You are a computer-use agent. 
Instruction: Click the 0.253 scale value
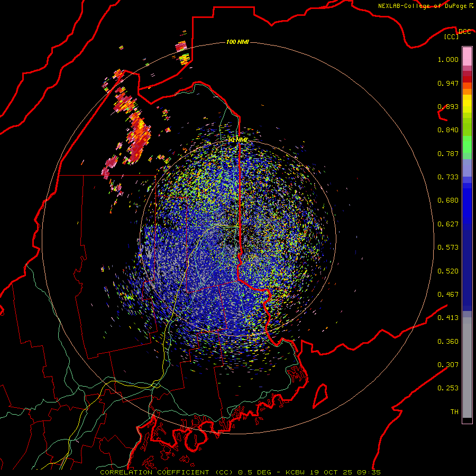[448, 388]
